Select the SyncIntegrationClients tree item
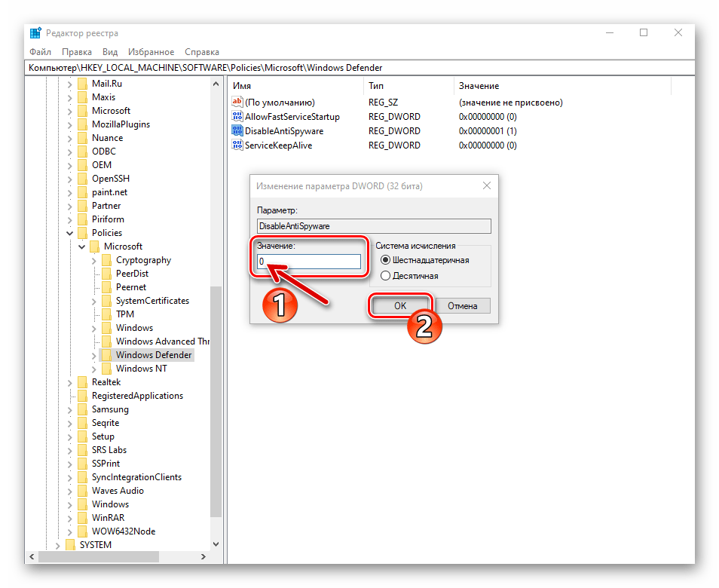Viewport: 719px width, 588px height. [x=136, y=477]
